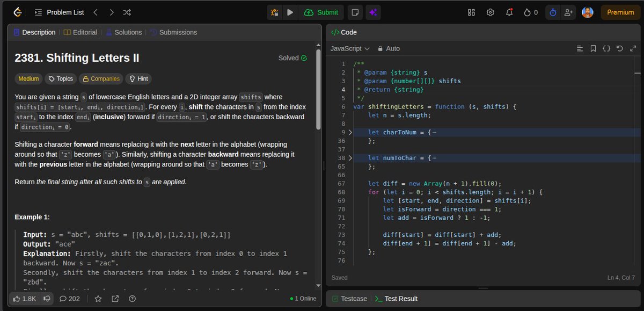Viewport: 644px width, 311px height.
Task: Pick a random problem shuffle icon
Action: pos(127,12)
